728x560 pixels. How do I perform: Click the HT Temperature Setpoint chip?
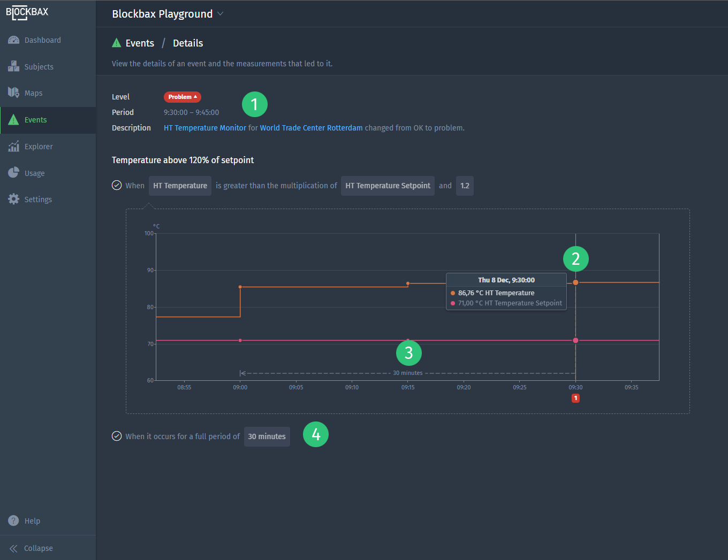coord(388,186)
